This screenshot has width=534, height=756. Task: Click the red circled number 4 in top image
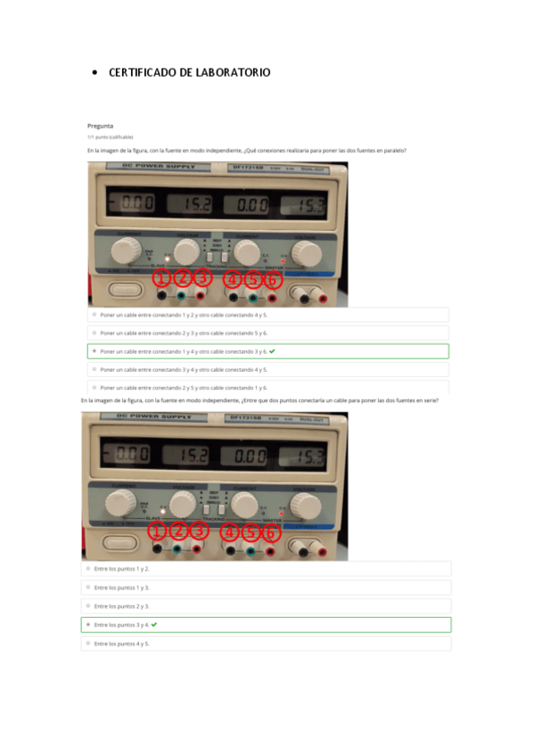pos(233,280)
